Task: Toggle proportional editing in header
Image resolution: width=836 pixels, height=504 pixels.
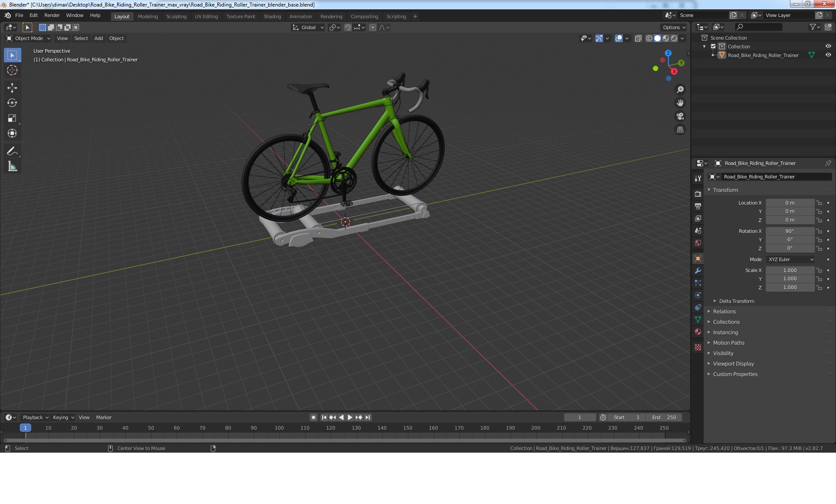Action: click(x=372, y=27)
